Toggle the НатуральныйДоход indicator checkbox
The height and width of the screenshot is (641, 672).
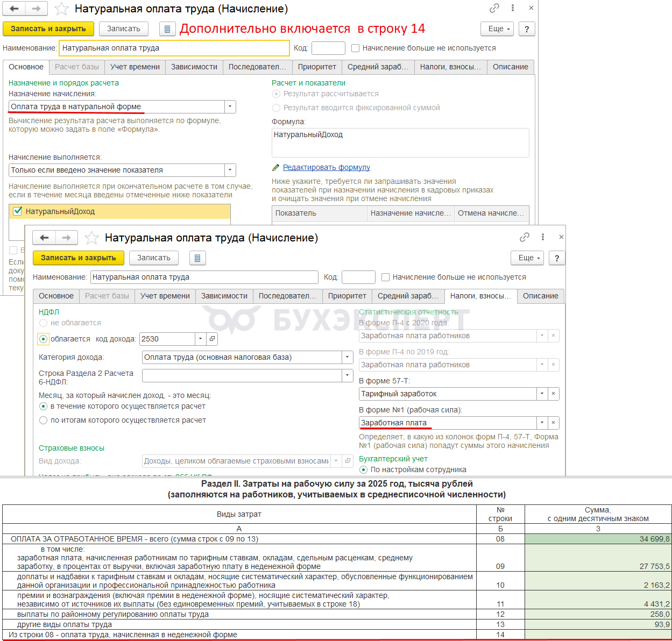(x=18, y=211)
